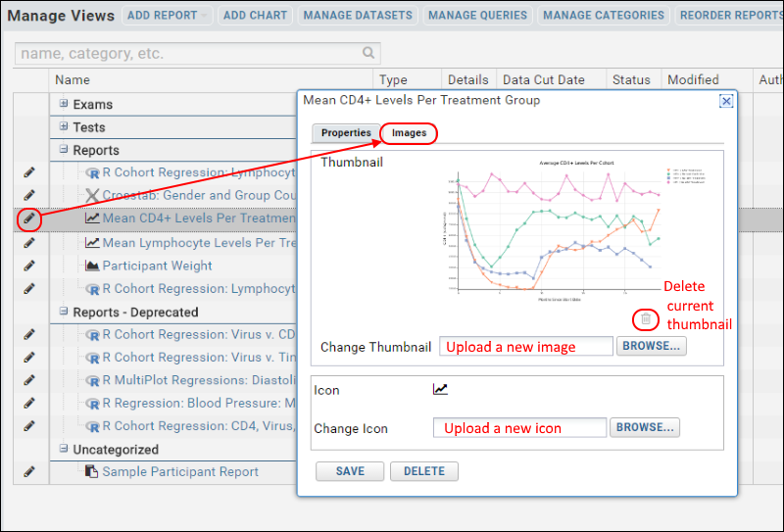This screenshot has height=532, width=784.
Task: Click Save button in dialog
Action: [x=350, y=471]
